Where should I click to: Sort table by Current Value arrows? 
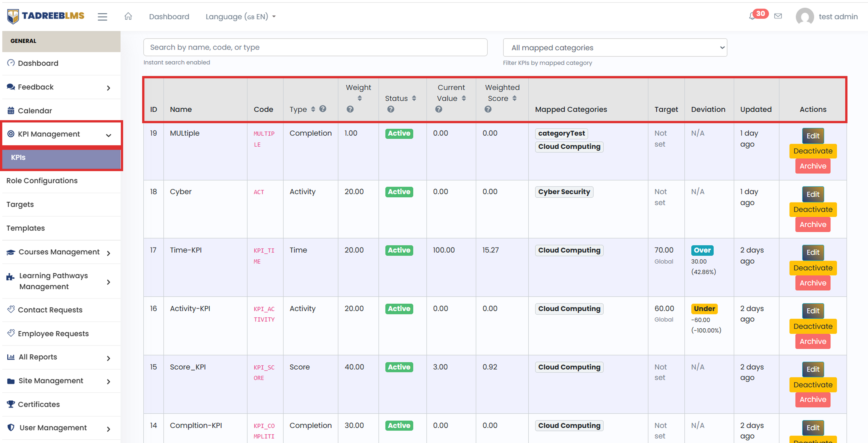(x=464, y=98)
